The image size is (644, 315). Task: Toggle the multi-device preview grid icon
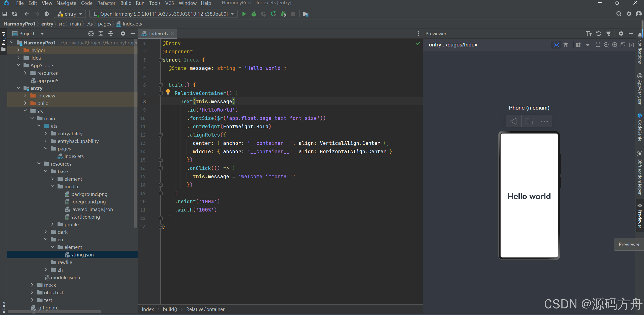[x=578, y=45]
